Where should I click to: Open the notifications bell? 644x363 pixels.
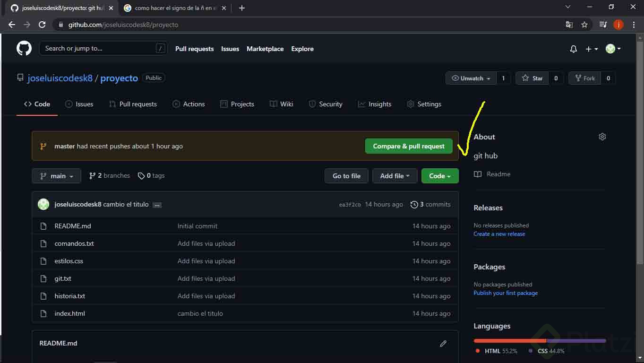coord(574,49)
